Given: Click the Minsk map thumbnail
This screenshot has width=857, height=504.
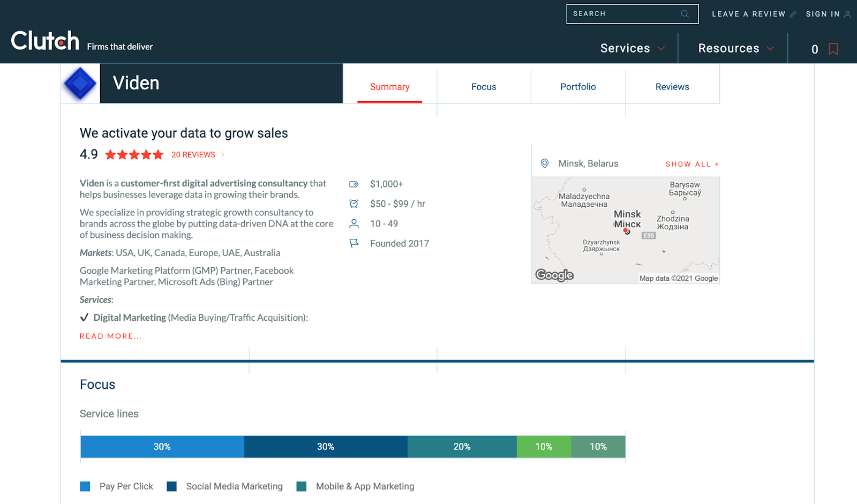Looking at the screenshot, I should (626, 230).
